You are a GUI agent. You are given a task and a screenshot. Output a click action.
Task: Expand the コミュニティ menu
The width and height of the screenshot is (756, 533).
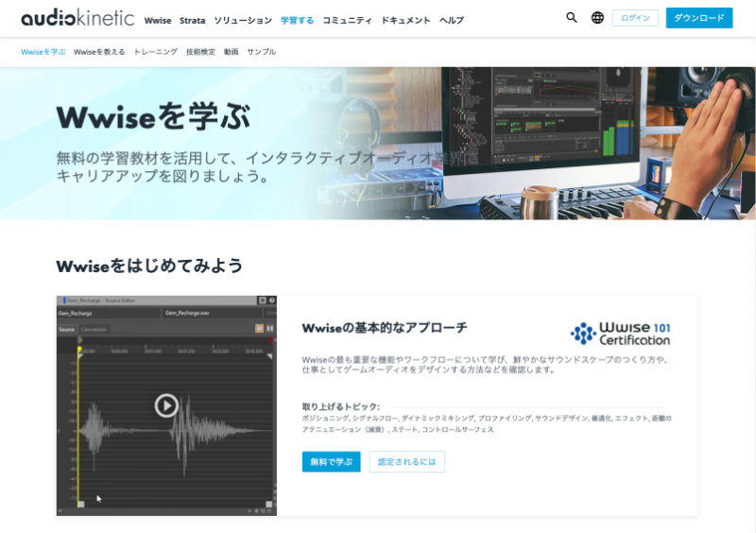(346, 20)
